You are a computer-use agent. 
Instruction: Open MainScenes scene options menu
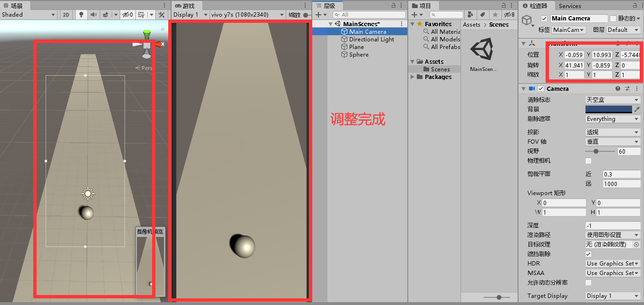[x=402, y=24]
